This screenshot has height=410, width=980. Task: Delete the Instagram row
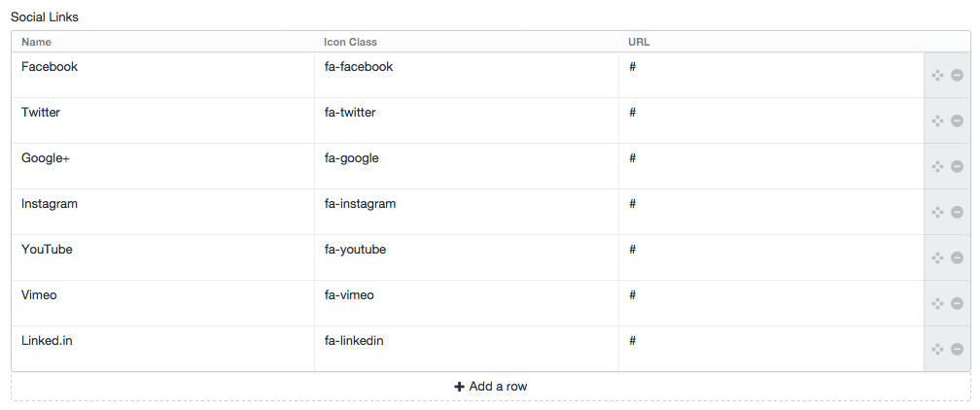[x=957, y=212]
